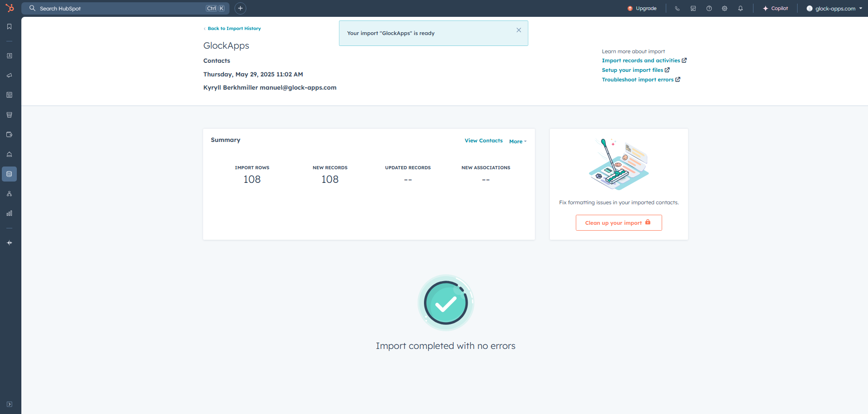Open Import records and activities link
Screen dimensions: 868x414
point(644,61)
